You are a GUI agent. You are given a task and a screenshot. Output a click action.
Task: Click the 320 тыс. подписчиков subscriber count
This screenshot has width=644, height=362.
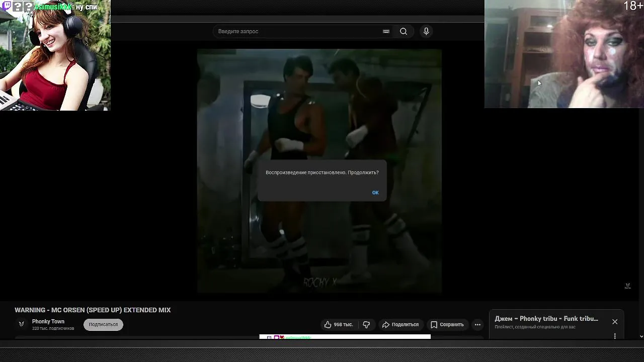[x=53, y=328]
